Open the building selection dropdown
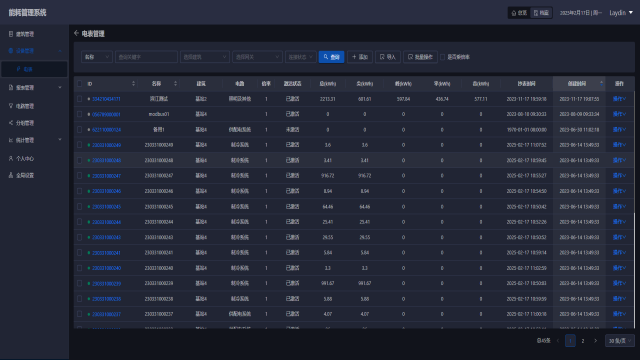Viewport: 640px width, 360px height. pyautogui.click(x=204, y=57)
